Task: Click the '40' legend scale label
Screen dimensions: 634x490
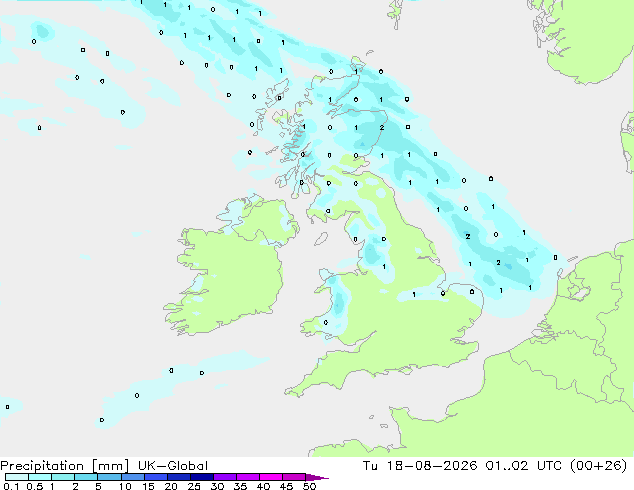Action: click(x=263, y=486)
